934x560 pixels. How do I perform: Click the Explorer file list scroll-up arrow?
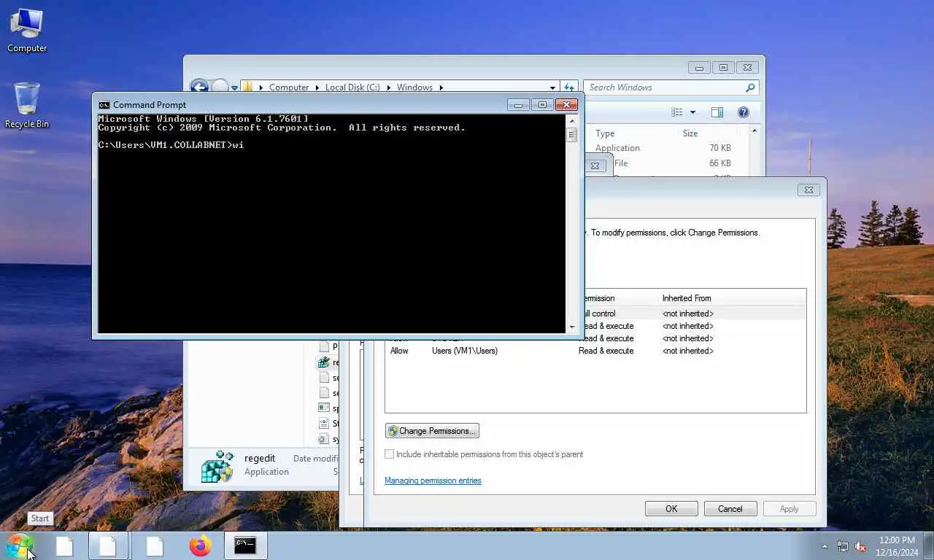click(754, 131)
